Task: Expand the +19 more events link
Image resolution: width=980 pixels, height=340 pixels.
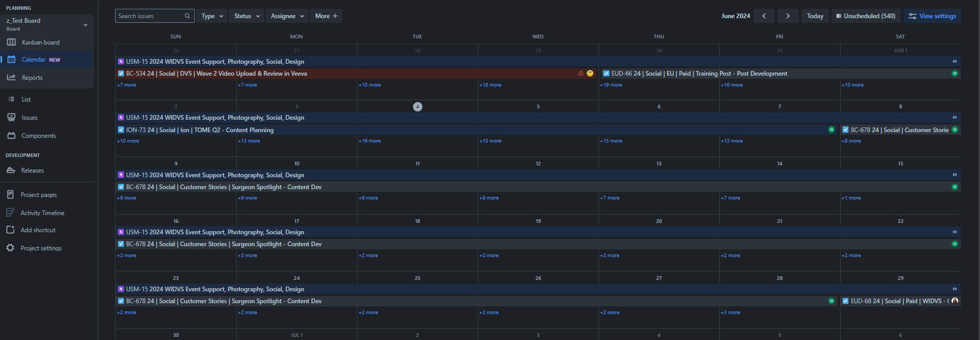Action: [611, 85]
